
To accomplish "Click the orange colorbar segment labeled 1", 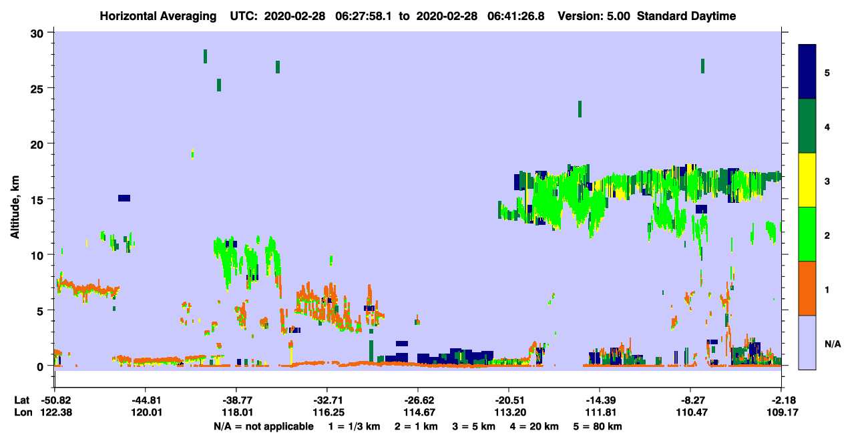I will [x=807, y=288].
